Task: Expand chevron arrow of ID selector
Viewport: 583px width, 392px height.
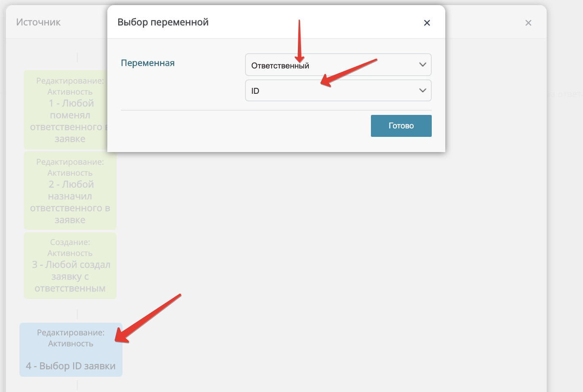Action: pyautogui.click(x=422, y=90)
